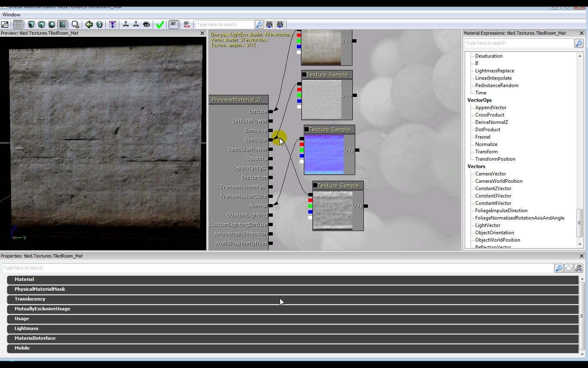The width and height of the screenshot is (588, 368).
Task: Toggle preview box on the normal-map Texture Sample
Action: (x=307, y=130)
